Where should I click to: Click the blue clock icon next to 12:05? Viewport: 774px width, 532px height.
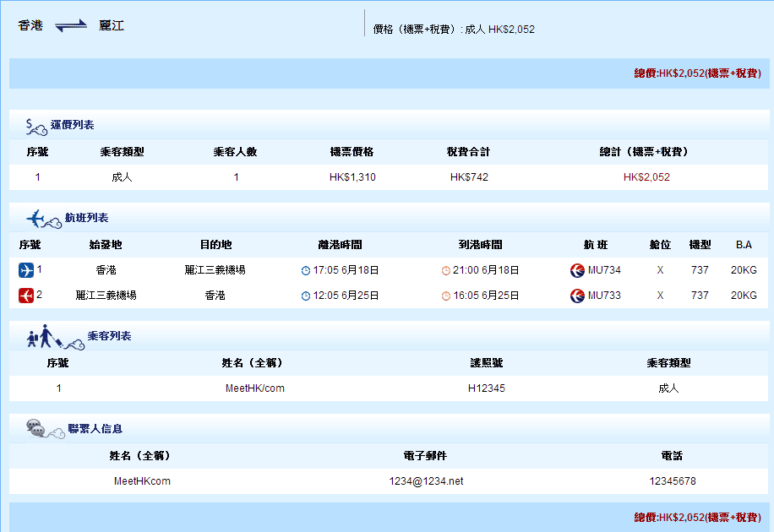306,296
